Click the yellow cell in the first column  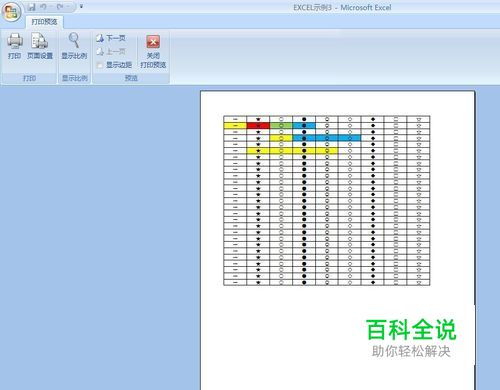click(235, 125)
